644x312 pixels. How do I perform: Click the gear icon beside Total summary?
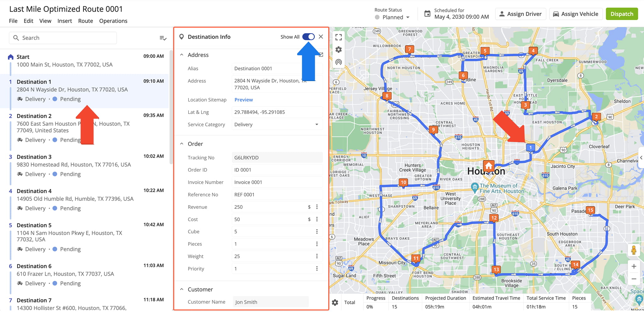(335, 302)
